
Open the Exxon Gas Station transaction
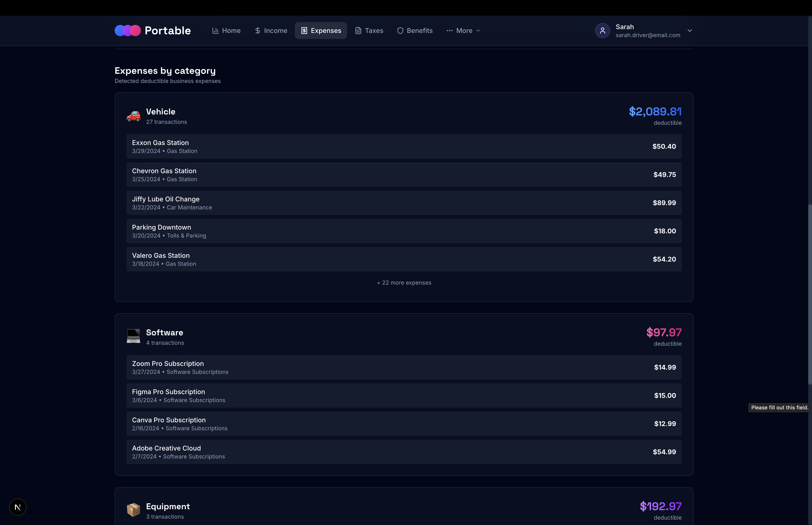click(x=404, y=146)
